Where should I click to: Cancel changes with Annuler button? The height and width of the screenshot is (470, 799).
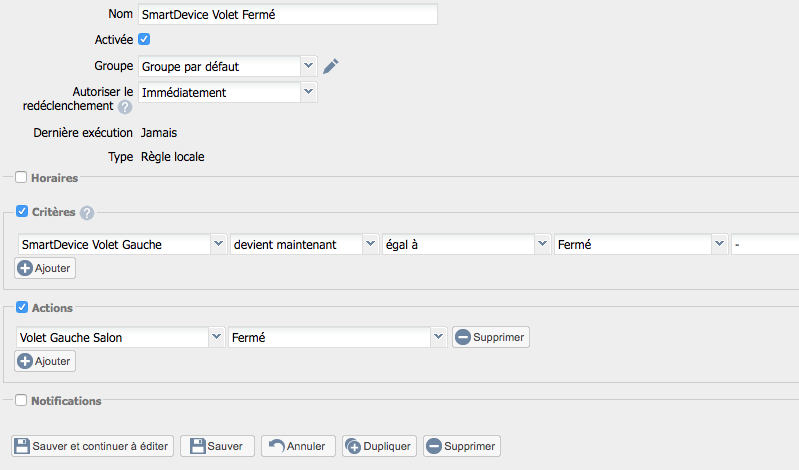pos(298,446)
